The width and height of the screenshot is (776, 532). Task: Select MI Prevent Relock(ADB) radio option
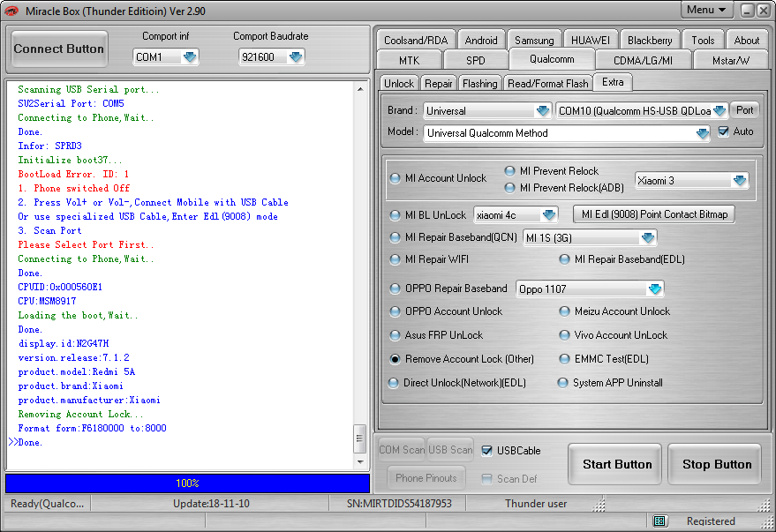(x=509, y=188)
